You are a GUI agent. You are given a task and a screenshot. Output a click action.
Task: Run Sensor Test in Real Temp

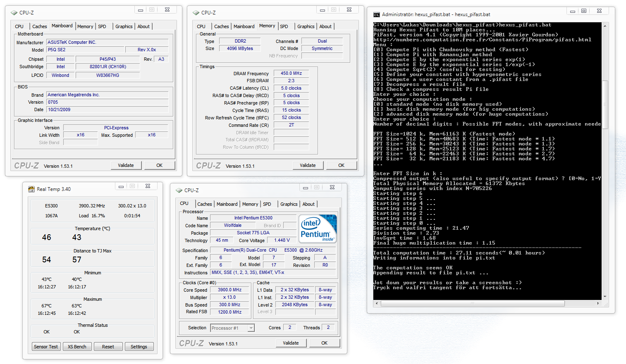coord(46,347)
